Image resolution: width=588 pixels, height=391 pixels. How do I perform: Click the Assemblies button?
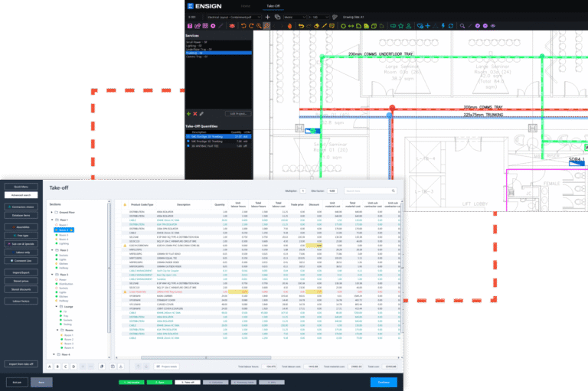[21, 226]
